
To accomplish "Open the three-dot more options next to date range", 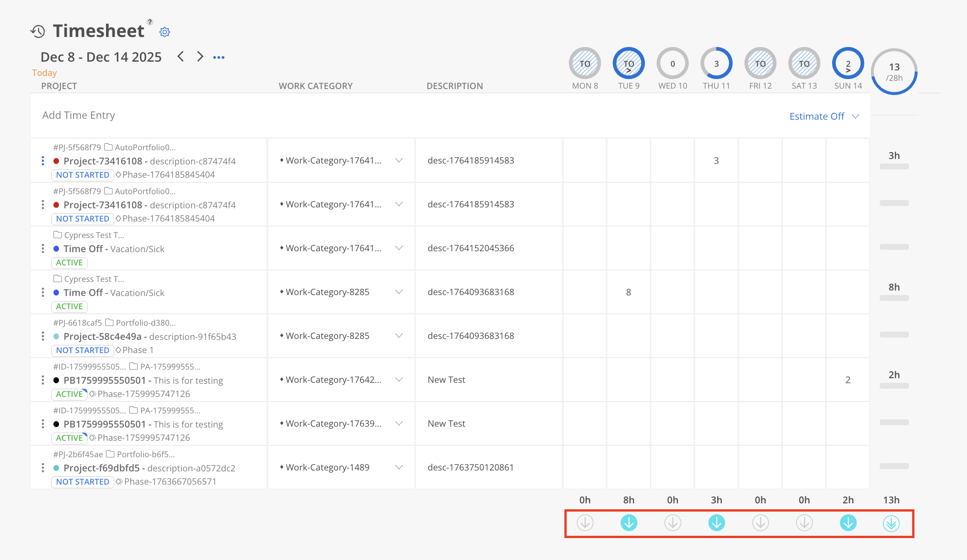I will click(x=219, y=58).
